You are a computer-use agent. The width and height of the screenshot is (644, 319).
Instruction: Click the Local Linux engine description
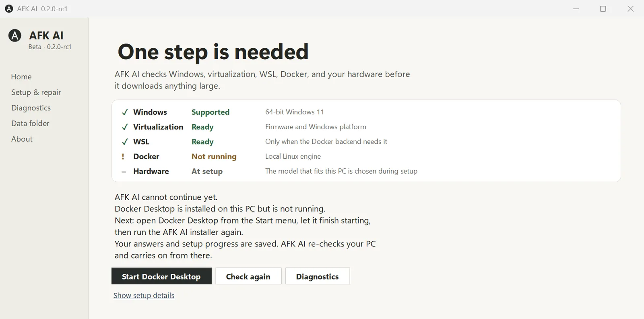pos(293,156)
